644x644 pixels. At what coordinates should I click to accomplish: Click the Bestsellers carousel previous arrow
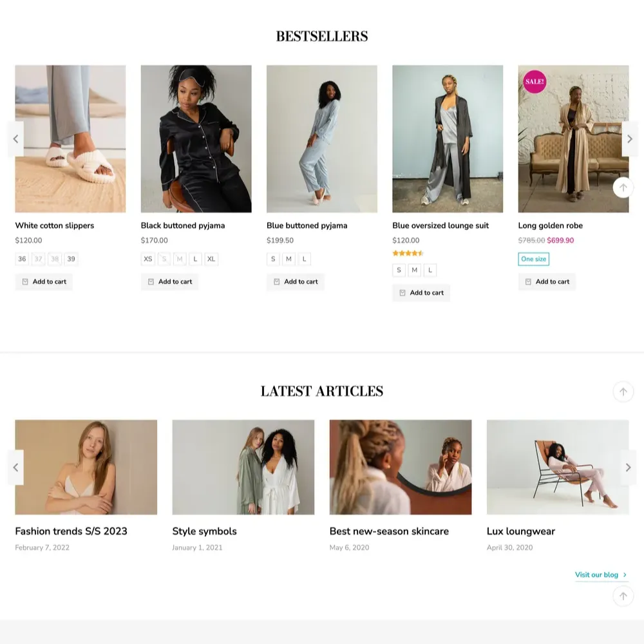click(15, 139)
